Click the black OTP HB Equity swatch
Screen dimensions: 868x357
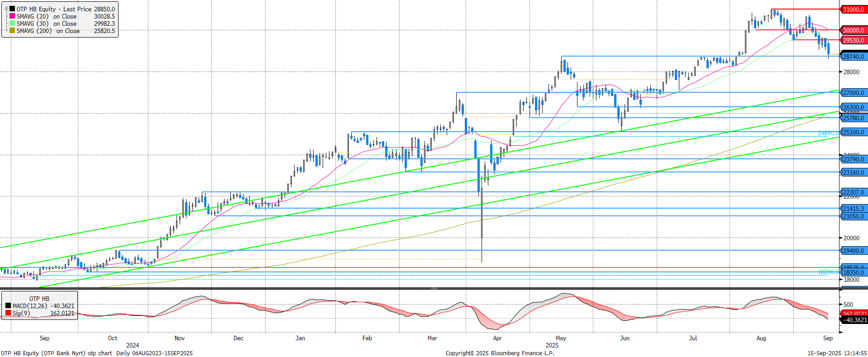tap(12, 9)
